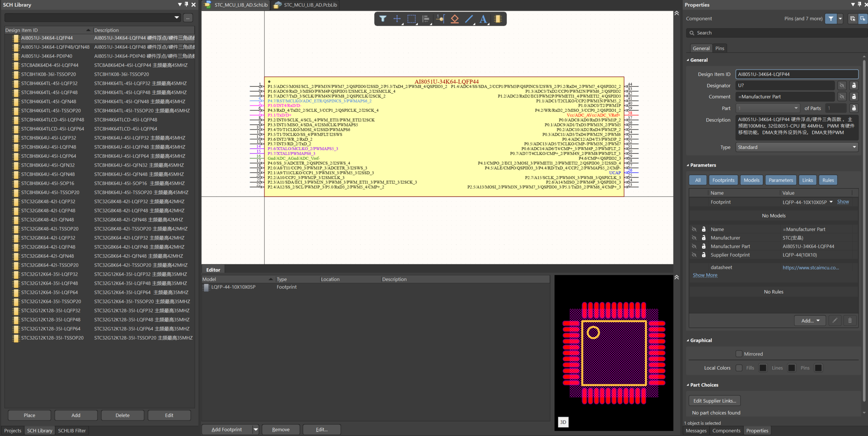Filter parameters by Models
This screenshot has height=436, width=868.
[x=751, y=180]
